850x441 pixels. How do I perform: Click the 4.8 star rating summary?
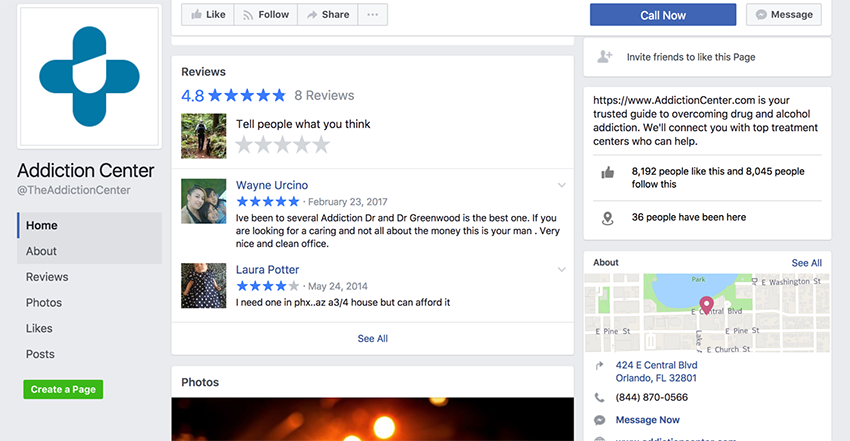pos(233,96)
